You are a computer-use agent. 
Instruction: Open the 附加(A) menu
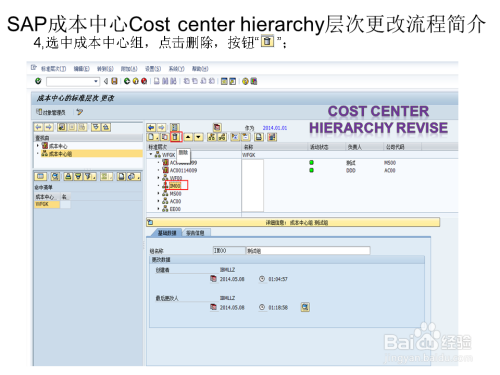(129, 69)
